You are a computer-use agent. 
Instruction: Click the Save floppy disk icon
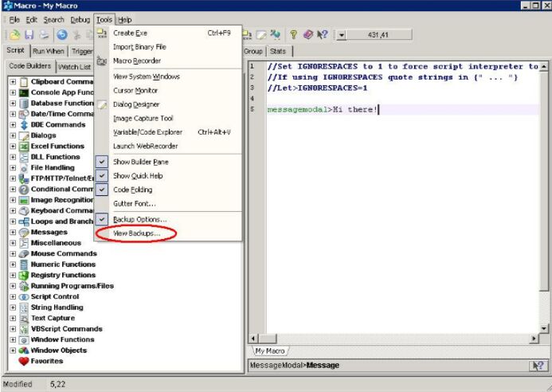click(29, 34)
